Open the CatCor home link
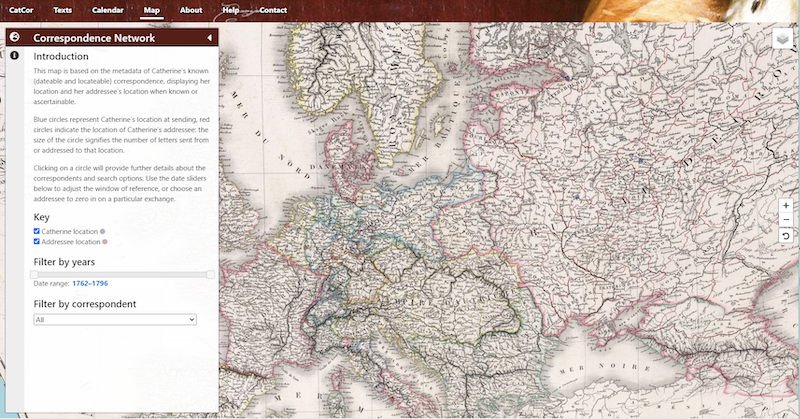Screen dimensions: 800x419 (x=21, y=10)
